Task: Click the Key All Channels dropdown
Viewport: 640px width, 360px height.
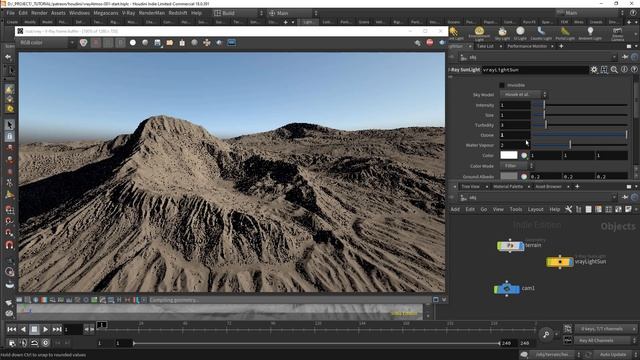Action: [x=606, y=340]
